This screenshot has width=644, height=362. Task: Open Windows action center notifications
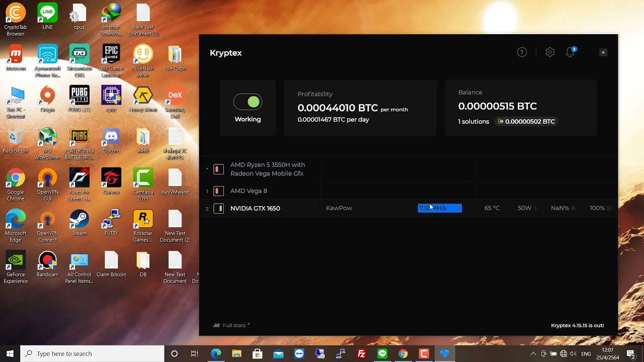pos(631,353)
